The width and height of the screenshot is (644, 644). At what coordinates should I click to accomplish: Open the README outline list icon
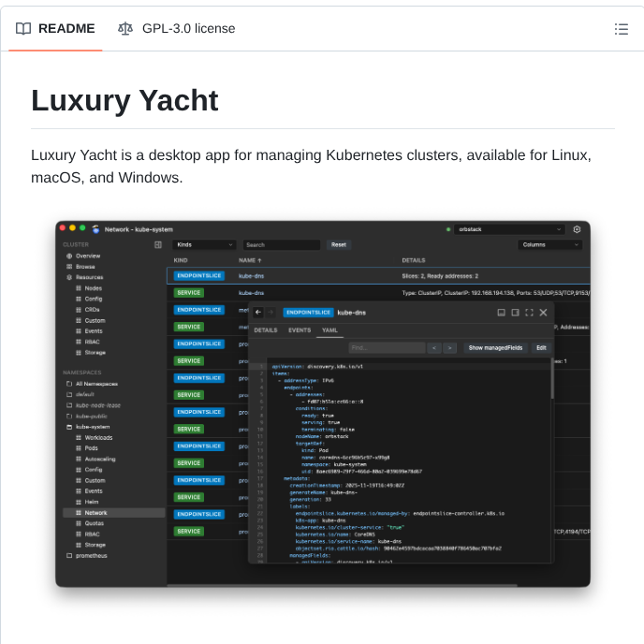click(x=621, y=29)
